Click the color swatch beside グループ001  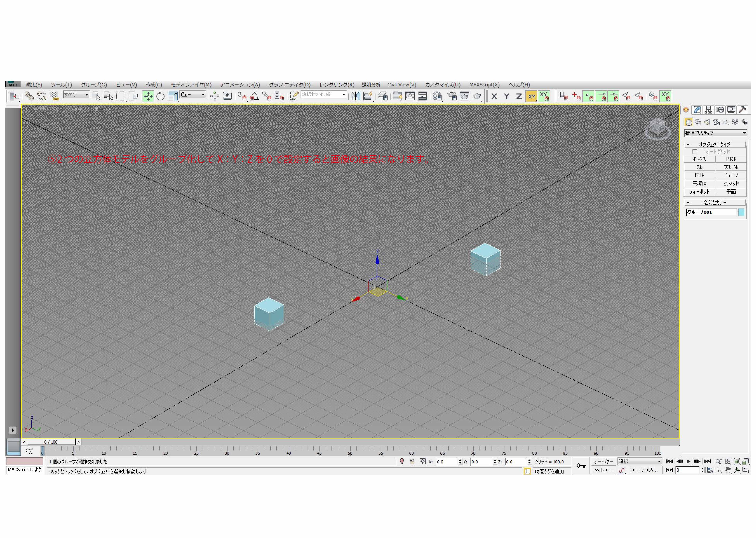click(741, 212)
